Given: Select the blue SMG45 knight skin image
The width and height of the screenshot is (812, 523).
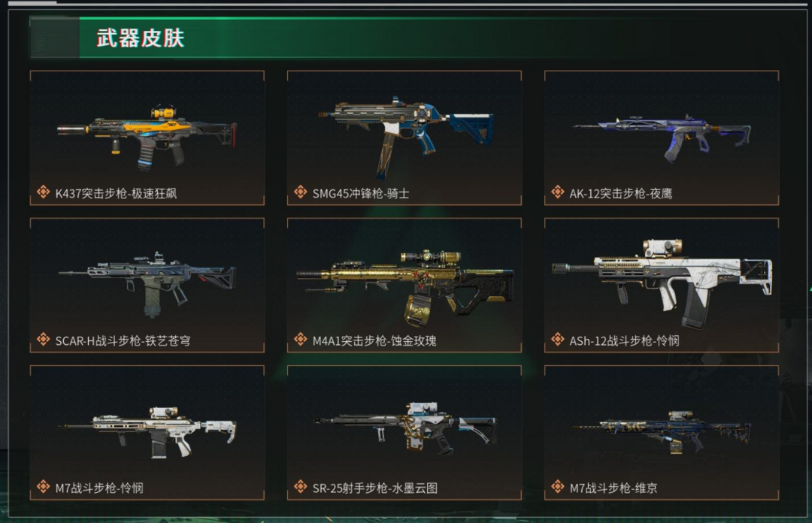Looking at the screenshot, I should [405, 136].
